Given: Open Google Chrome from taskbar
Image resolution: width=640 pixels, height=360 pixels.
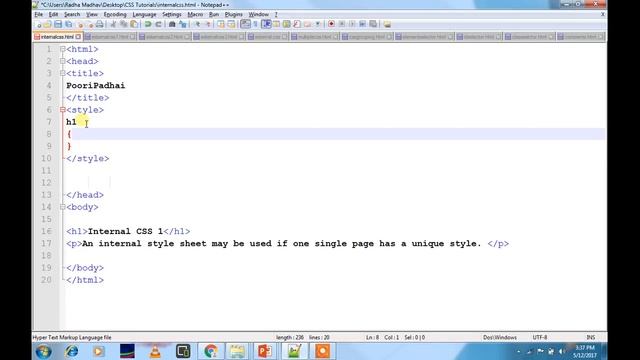Looking at the screenshot, I should click(211, 351).
